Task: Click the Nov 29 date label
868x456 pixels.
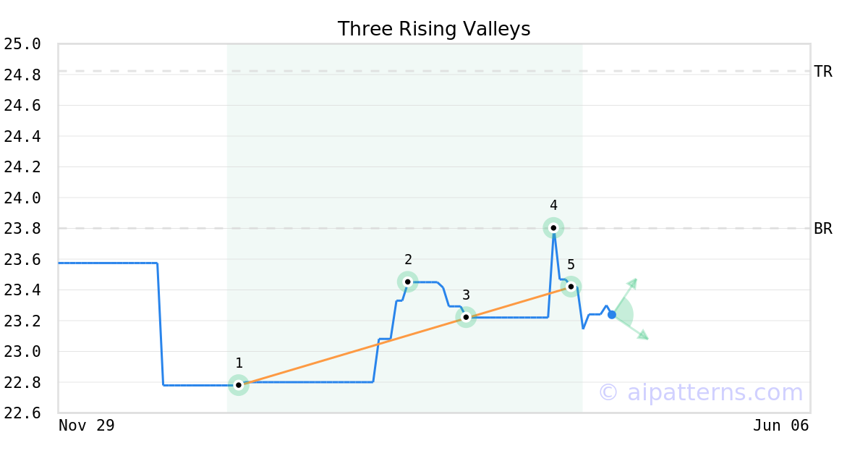Action: 87,426
